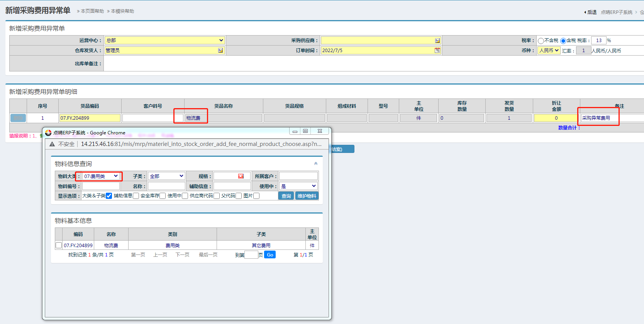Click the 查询 search button
Viewport: 644px width, 324px height.
click(286, 196)
